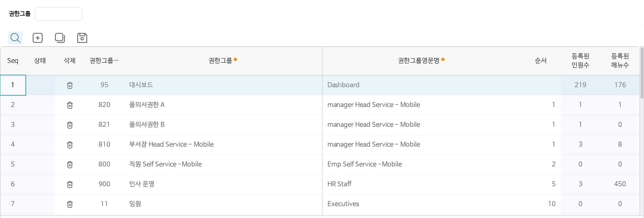The height and width of the screenshot is (218, 644).
Task: Select the 직원 Self Service -Mobile cell
Action: tap(223, 164)
